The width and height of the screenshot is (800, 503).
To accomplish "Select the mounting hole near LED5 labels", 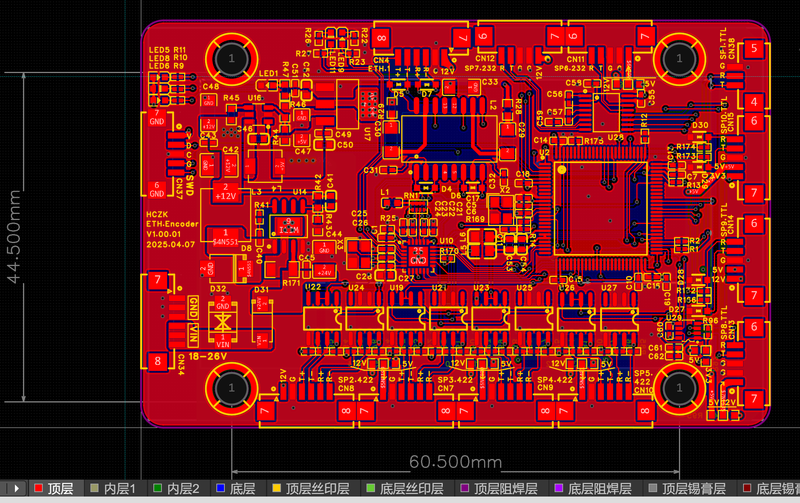I will pos(231,59).
